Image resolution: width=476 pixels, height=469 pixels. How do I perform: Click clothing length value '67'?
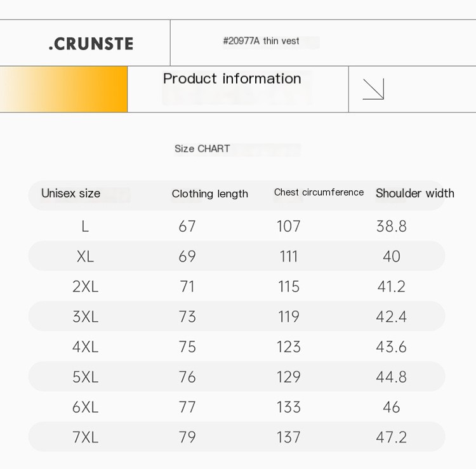coord(187,226)
